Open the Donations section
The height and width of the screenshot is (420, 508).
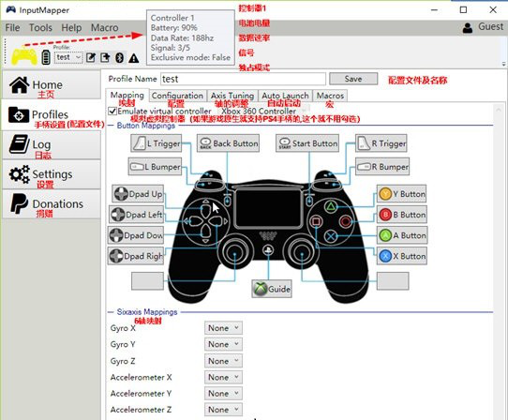(x=52, y=204)
